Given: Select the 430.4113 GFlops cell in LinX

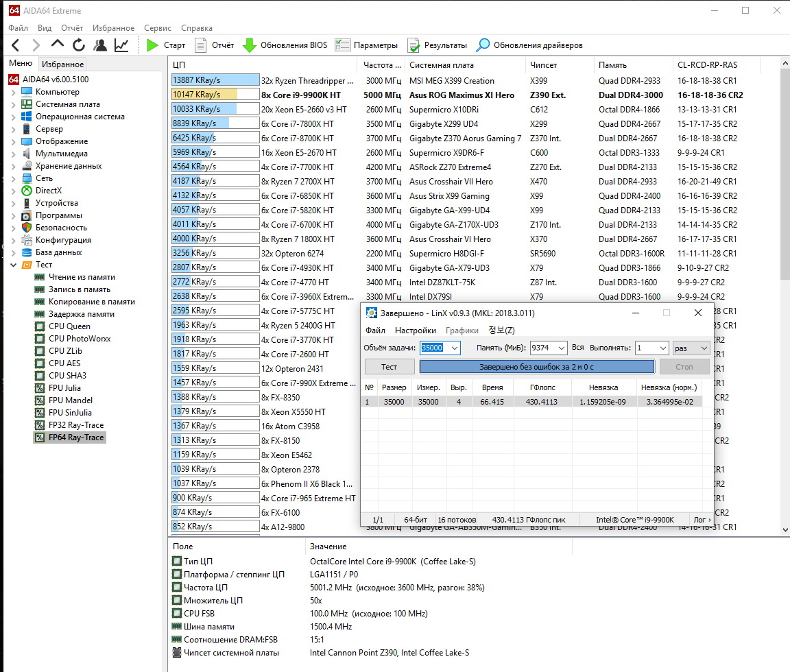Looking at the screenshot, I should [x=542, y=402].
